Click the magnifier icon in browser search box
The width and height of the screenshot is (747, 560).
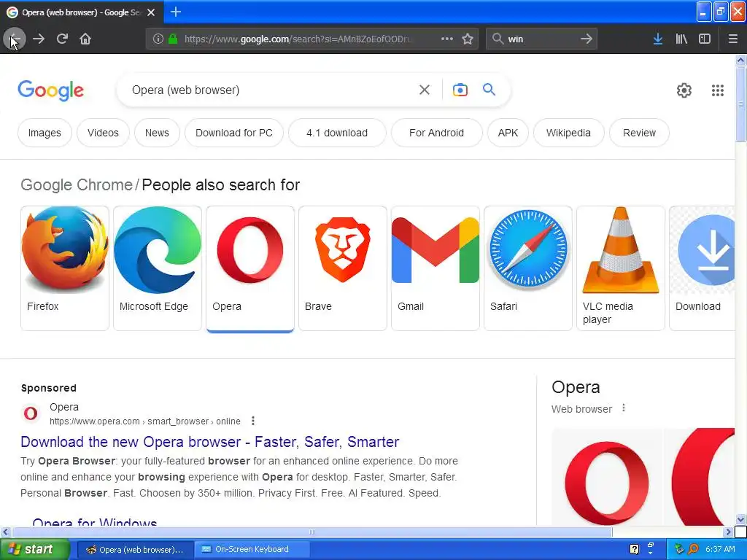point(498,39)
